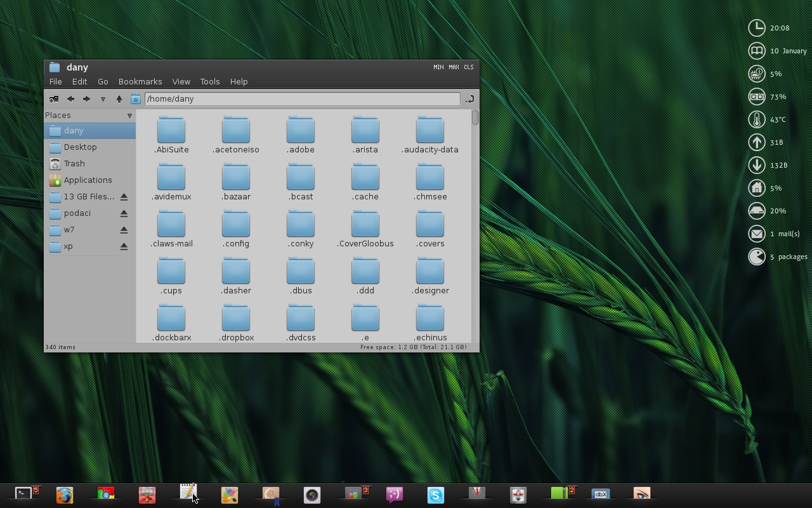Viewport: 812px width, 508px height.
Task: Select the .audacity-data folder
Action: (430, 135)
